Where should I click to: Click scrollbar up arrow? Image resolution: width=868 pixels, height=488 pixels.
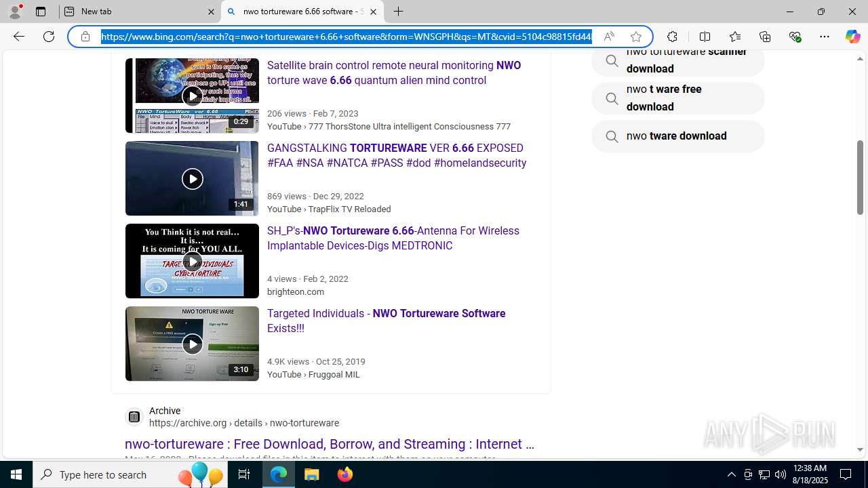point(860,59)
